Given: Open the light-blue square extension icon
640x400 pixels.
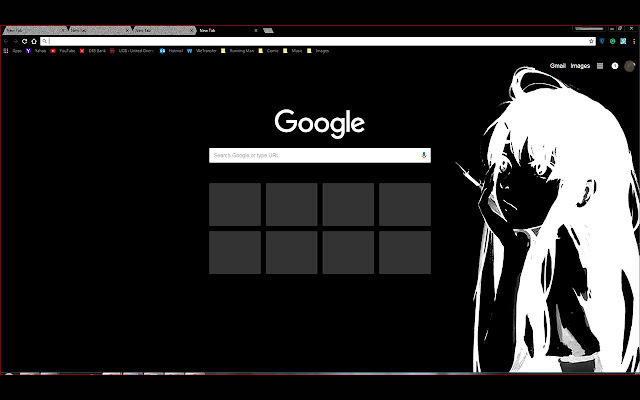Looking at the screenshot, I should pyautogui.click(x=623, y=41).
